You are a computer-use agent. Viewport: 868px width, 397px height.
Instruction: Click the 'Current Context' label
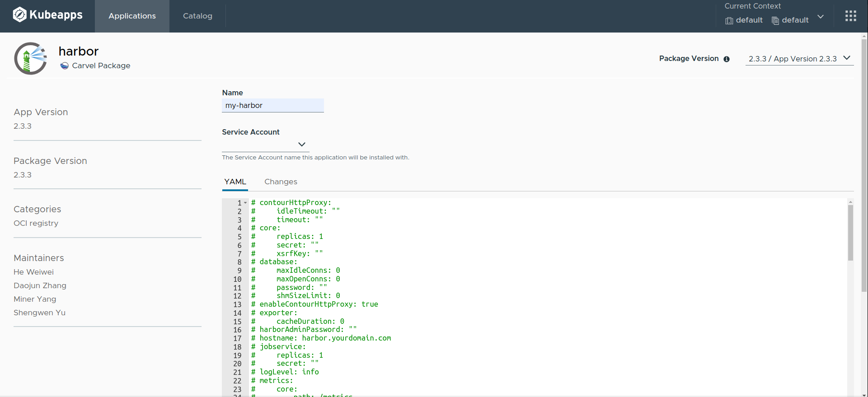coord(753,6)
